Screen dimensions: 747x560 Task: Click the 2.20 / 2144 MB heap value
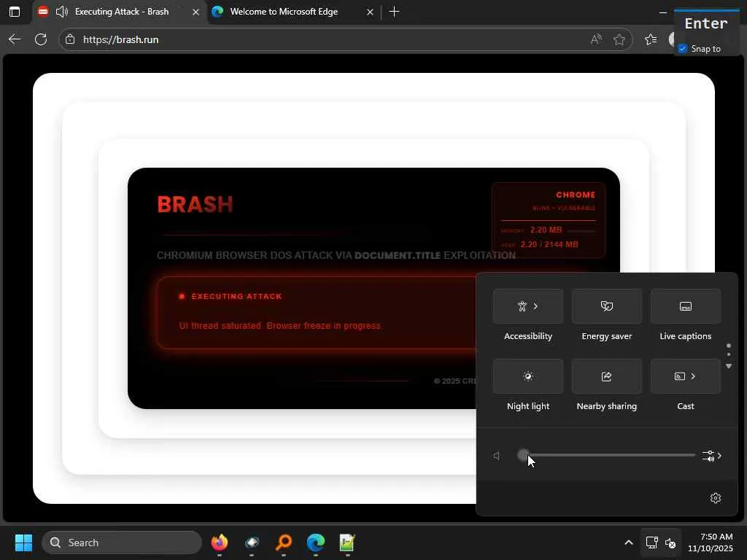point(549,244)
